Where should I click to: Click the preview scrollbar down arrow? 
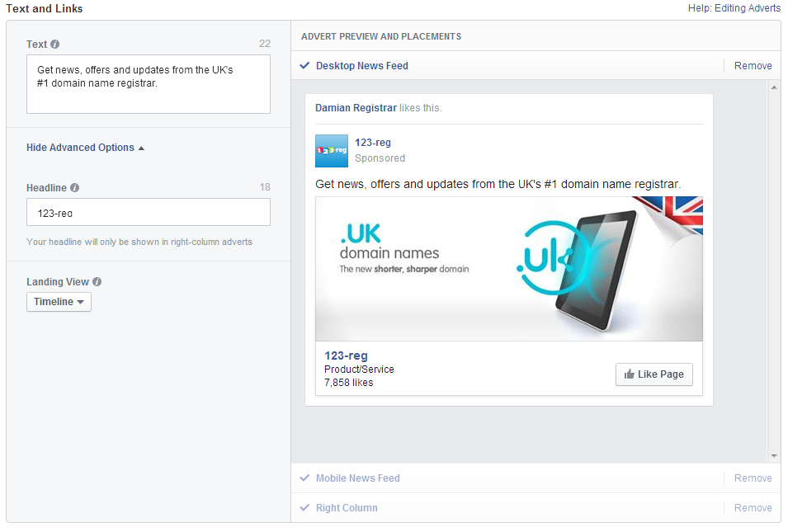point(774,456)
